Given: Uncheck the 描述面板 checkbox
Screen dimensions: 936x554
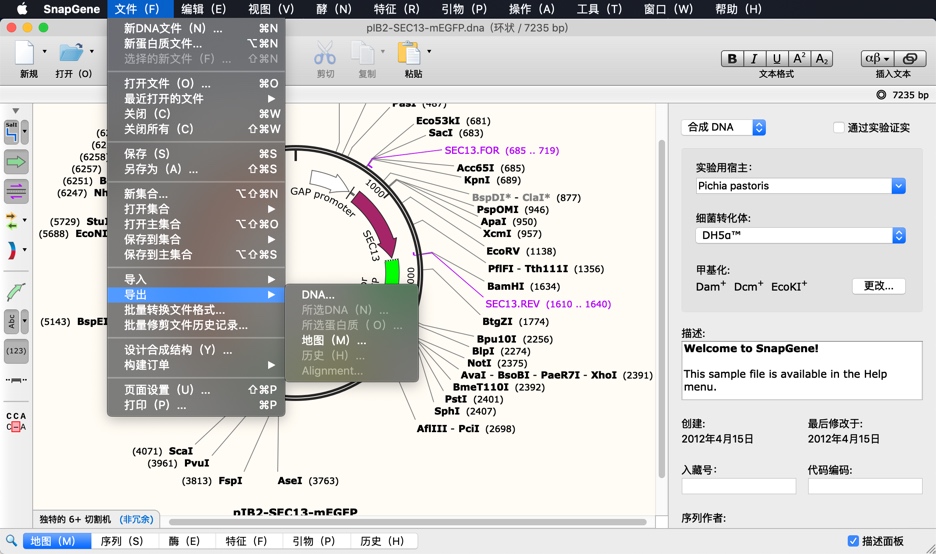Looking at the screenshot, I should [853, 541].
